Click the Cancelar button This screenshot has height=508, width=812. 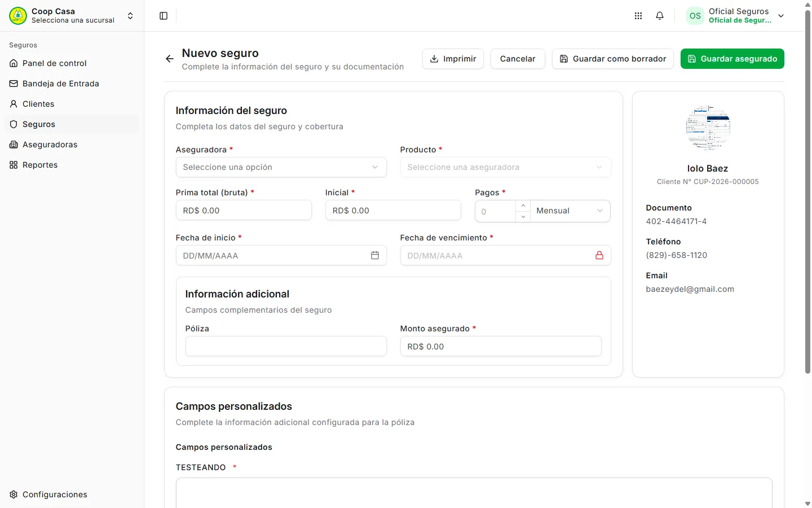(518, 59)
